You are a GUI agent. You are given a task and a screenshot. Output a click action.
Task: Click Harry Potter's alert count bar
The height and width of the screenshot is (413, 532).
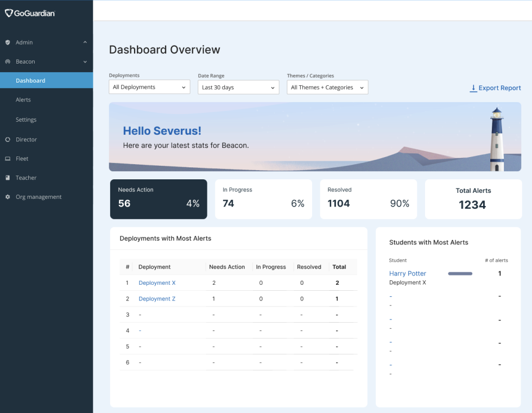click(x=460, y=273)
